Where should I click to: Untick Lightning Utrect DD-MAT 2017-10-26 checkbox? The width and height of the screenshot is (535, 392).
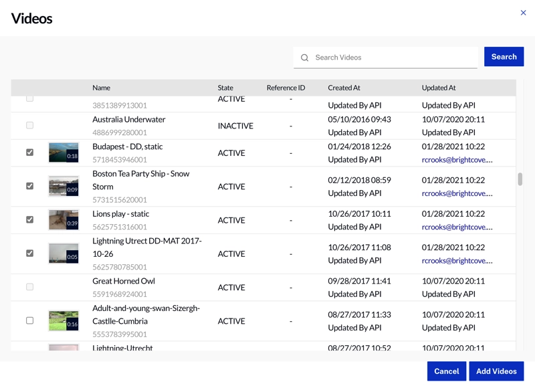[x=29, y=254]
